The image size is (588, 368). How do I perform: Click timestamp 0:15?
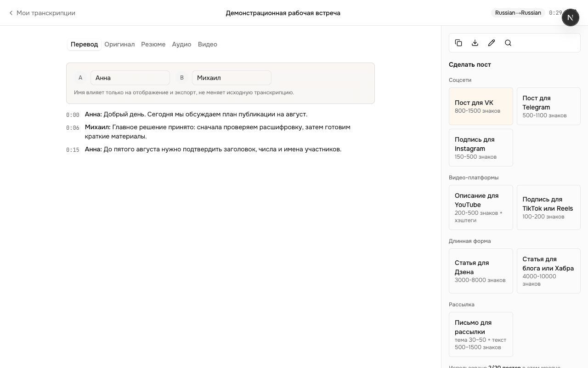coord(73,150)
